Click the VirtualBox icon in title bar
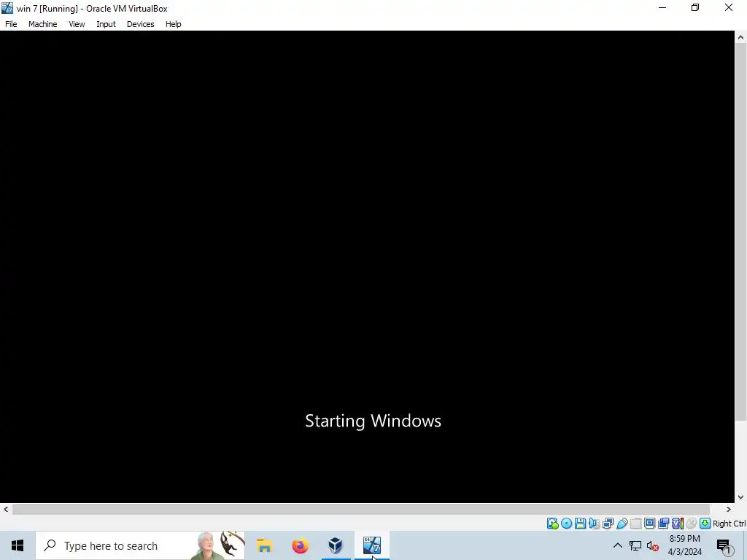This screenshot has height=560, width=747. coord(7,8)
